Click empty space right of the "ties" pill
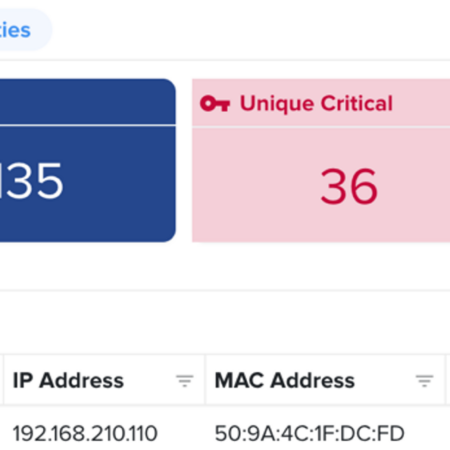Viewport: 450px width, 450px height. coord(250,30)
